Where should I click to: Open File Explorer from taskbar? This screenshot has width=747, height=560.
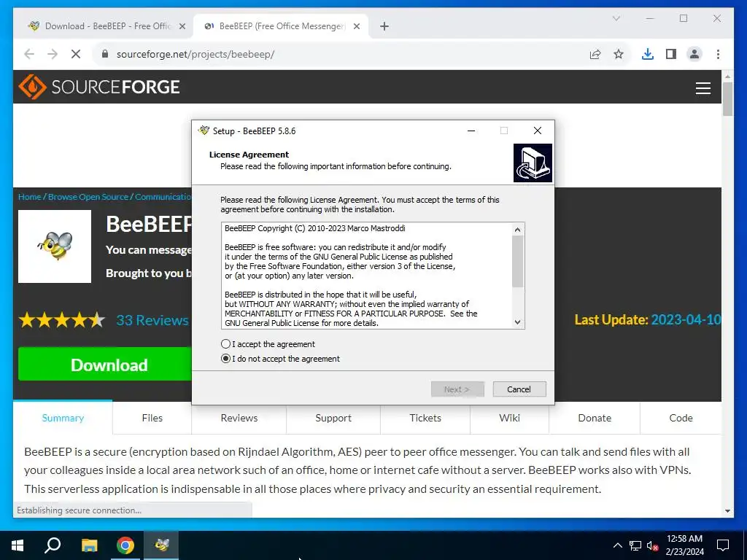[89, 545]
